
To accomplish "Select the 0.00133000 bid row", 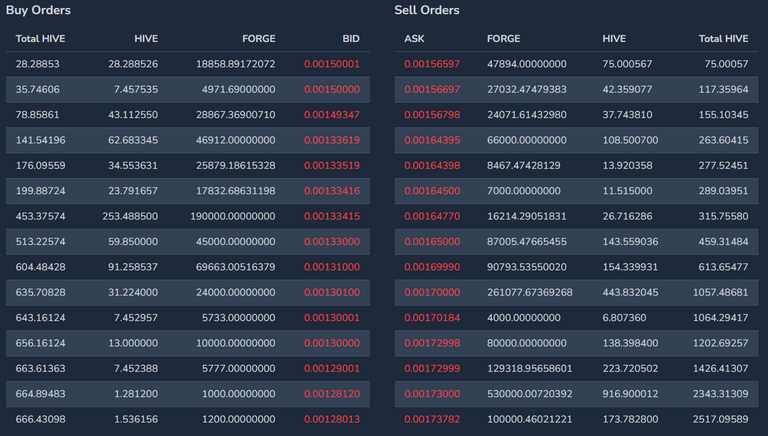I will coord(188,242).
